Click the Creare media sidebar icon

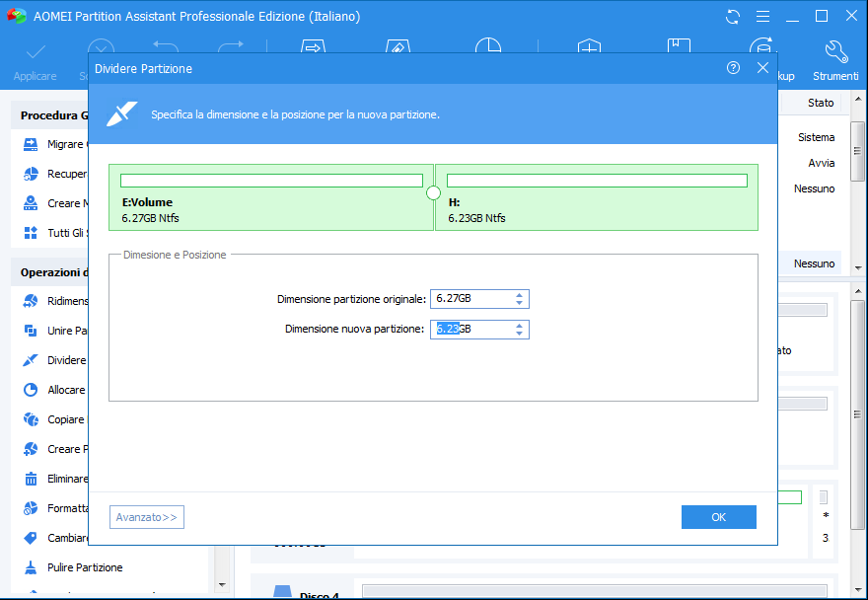(x=31, y=203)
